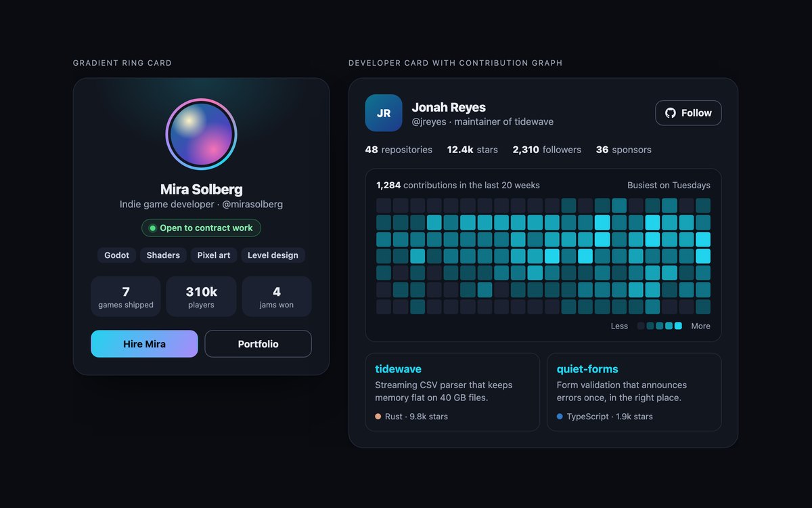Select the Level design skill tag

(x=273, y=255)
